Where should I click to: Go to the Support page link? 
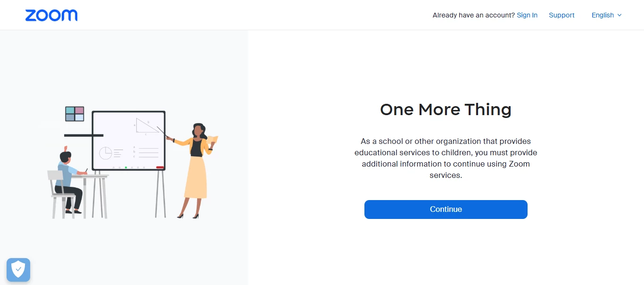click(x=561, y=15)
